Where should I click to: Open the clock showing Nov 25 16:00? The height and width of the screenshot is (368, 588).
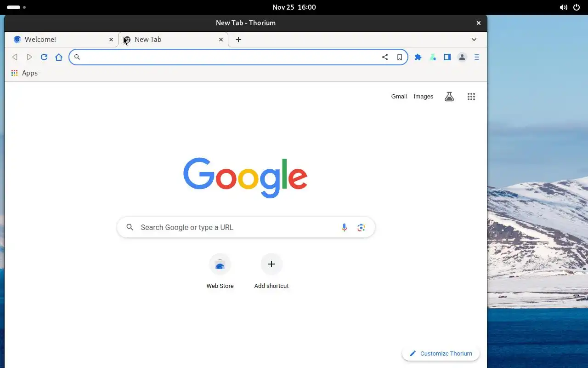294,7
